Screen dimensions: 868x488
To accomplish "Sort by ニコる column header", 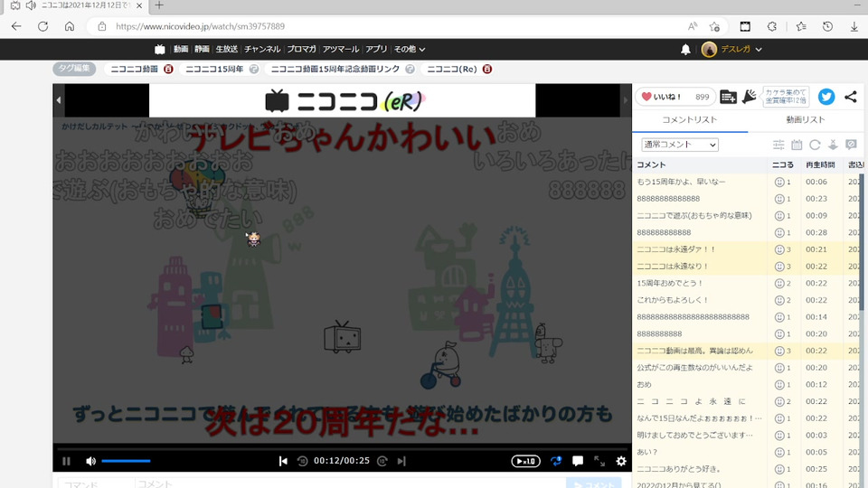I will point(783,164).
